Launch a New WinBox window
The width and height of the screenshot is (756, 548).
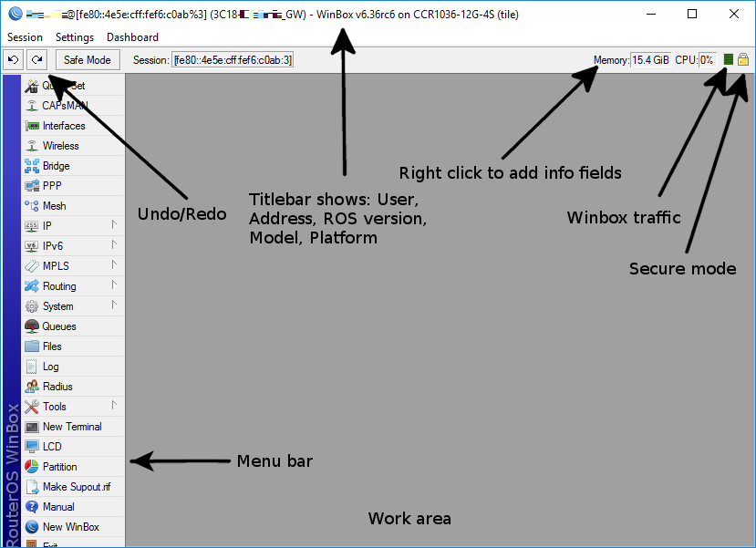pos(73,527)
